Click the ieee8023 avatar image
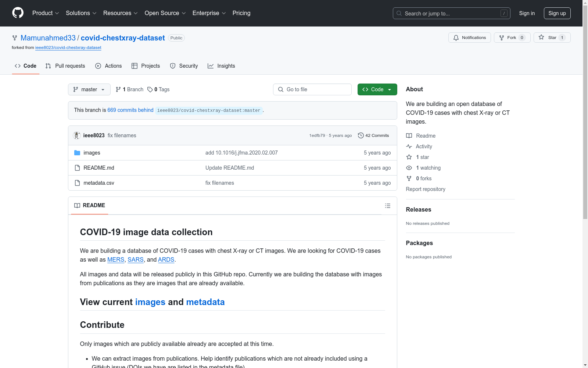The height and width of the screenshot is (368, 588). 77,135
